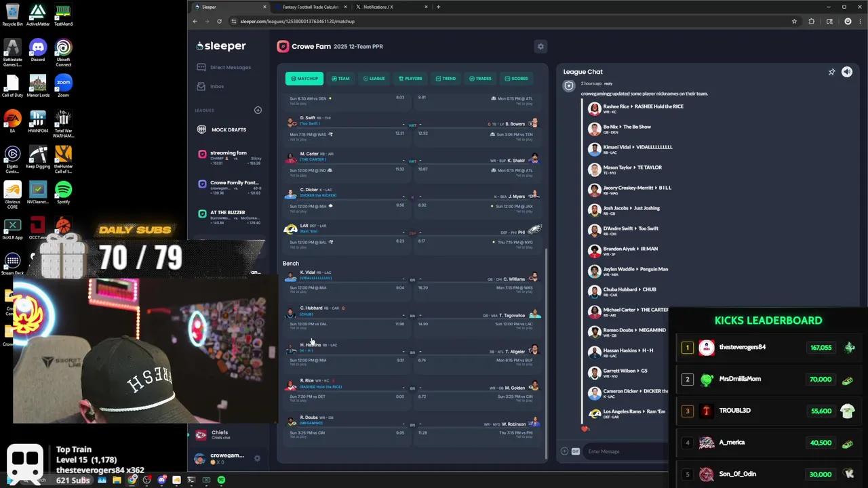Viewport: 868px width, 488px height.
Task: Click Los Angeles Rams chat entry
Action: [x=626, y=413]
